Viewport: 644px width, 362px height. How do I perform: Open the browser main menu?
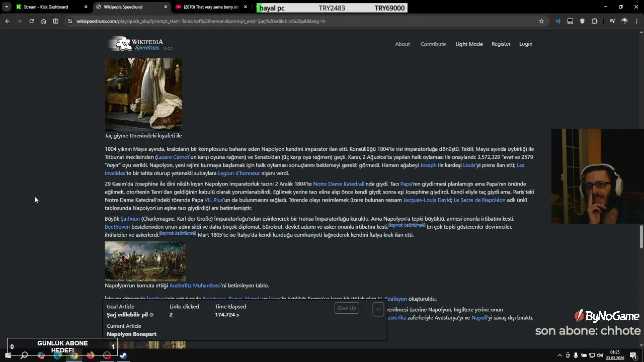636,21
